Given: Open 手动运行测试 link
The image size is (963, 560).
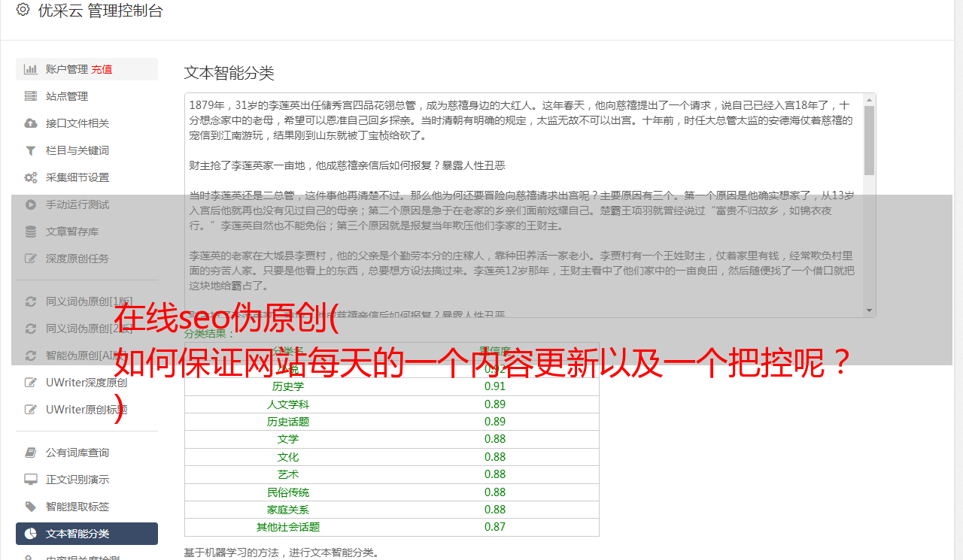Looking at the screenshot, I should point(87,204).
